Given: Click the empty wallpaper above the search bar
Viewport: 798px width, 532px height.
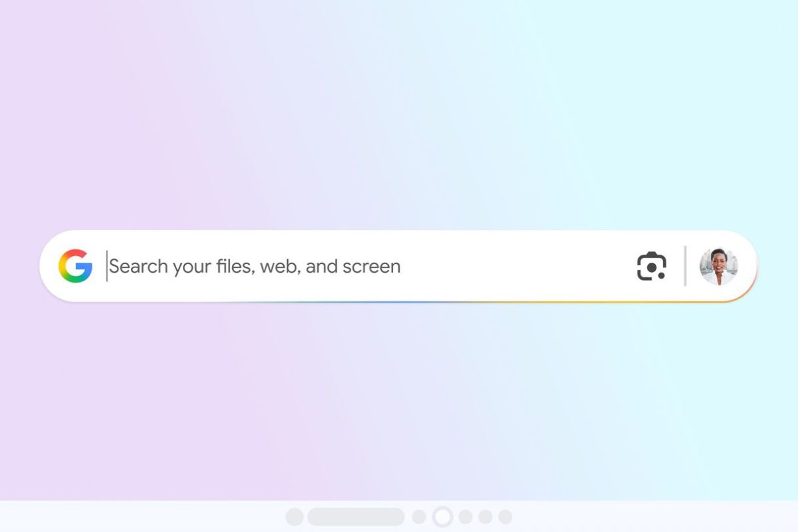Looking at the screenshot, I should point(399,113).
